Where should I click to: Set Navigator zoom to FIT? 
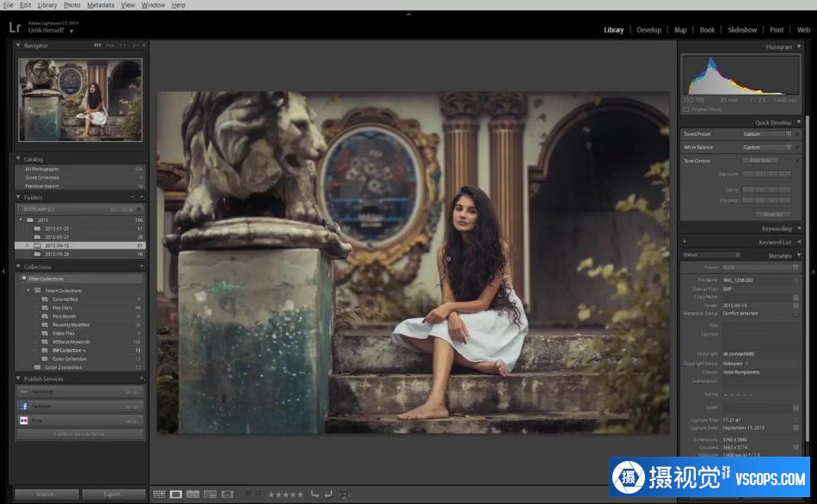97,46
